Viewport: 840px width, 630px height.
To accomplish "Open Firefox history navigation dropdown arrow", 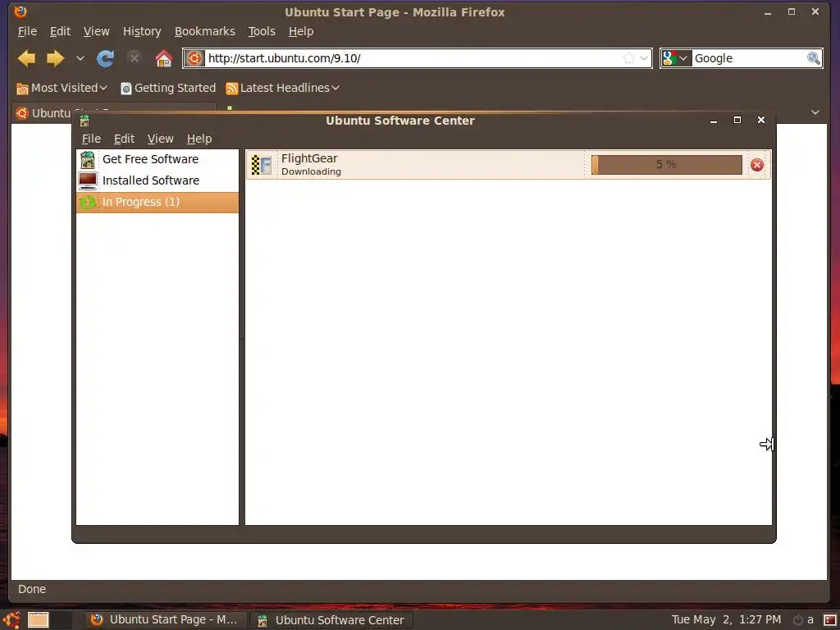I will pyautogui.click(x=80, y=58).
